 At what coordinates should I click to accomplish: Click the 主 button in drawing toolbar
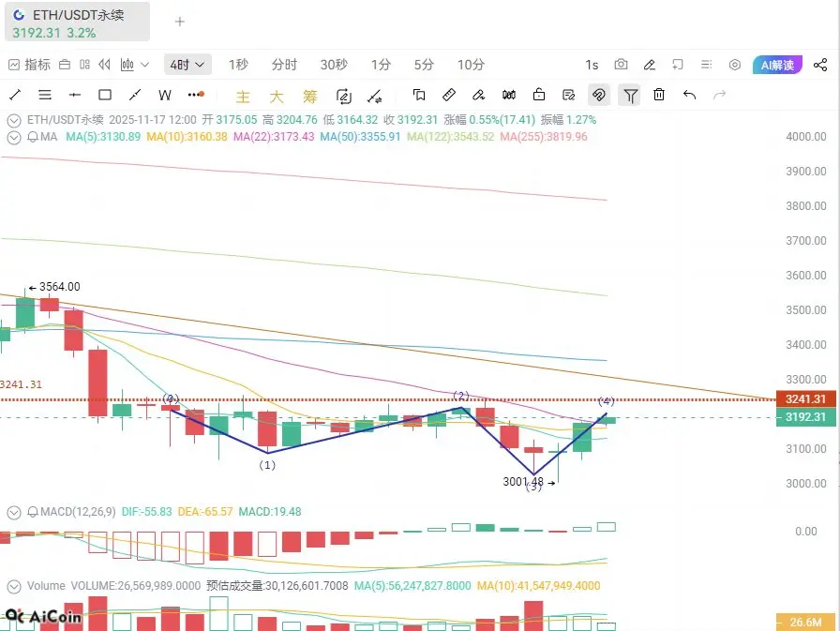(243, 97)
